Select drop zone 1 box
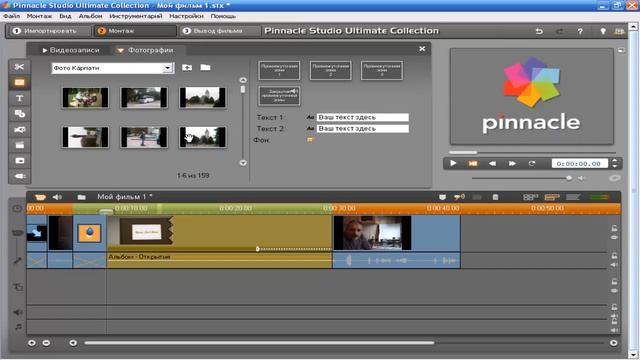This screenshot has width=640, height=360. 279,70
